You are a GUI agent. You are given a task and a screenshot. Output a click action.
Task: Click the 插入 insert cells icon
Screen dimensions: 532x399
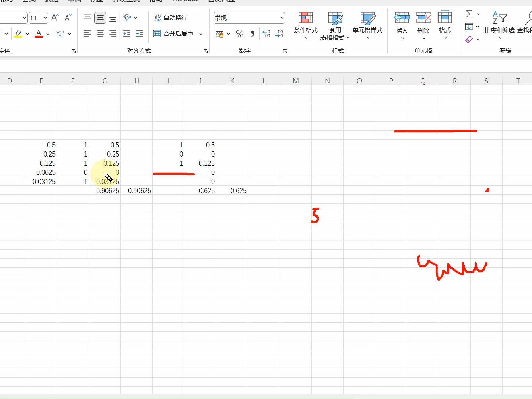[402, 18]
